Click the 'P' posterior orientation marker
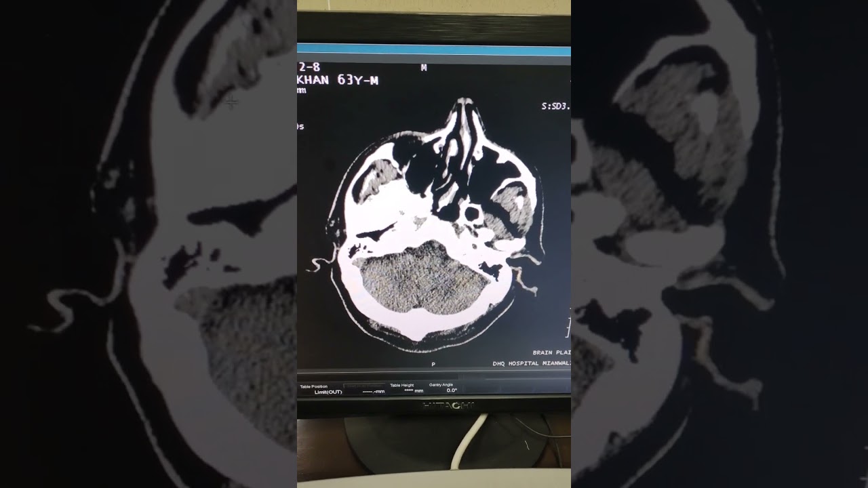This screenshot has height=488, width=868. click(433, 365)
